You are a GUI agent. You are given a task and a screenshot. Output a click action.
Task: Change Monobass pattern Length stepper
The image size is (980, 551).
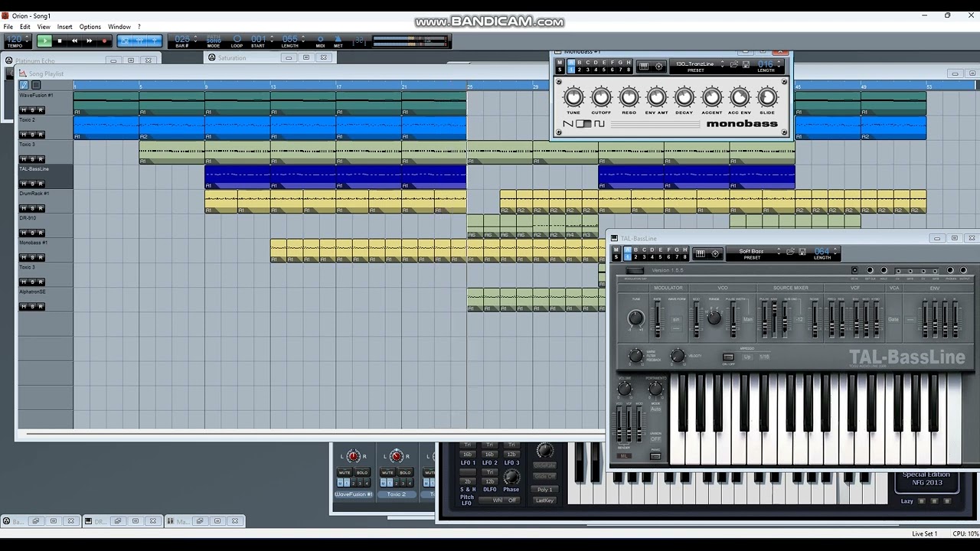point(779,64)
